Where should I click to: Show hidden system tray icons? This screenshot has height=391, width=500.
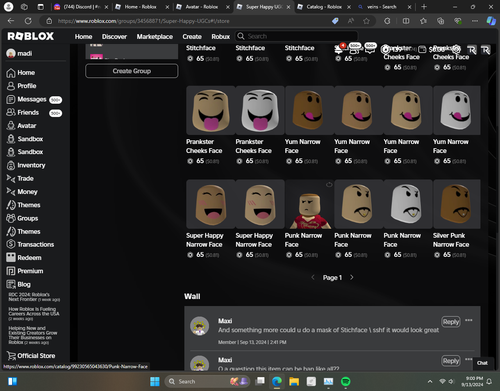pos(430,381)
